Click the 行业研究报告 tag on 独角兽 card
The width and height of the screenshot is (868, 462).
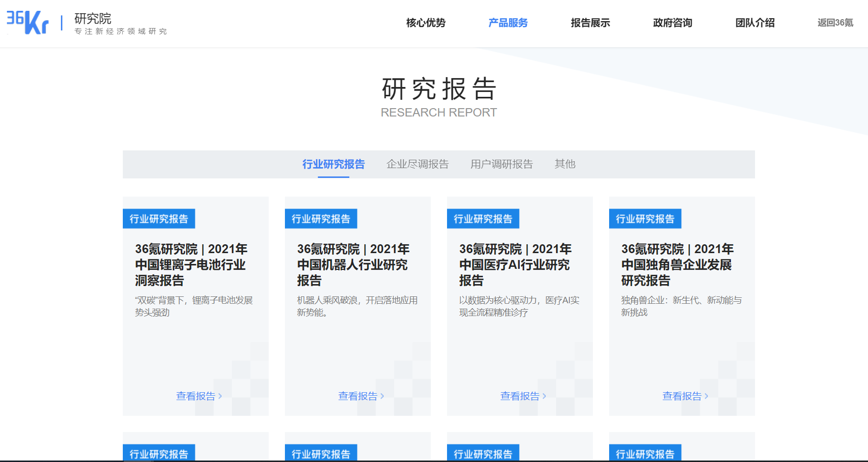pos(645,219)
